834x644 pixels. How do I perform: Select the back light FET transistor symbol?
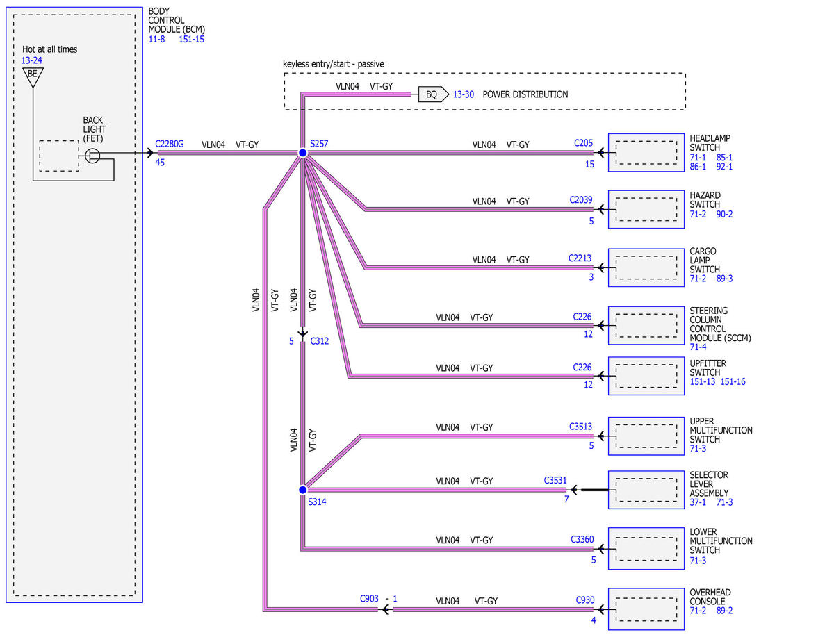coord(93,155)
